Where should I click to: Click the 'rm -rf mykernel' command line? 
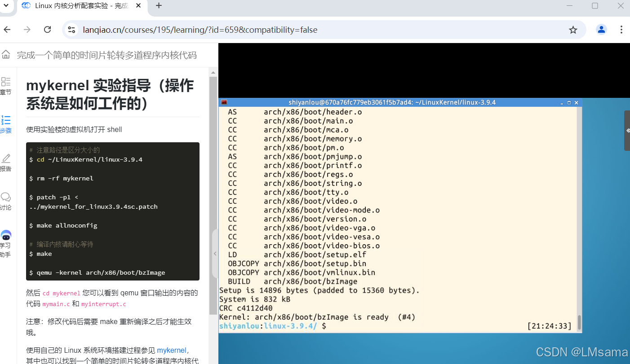[62, 178]
